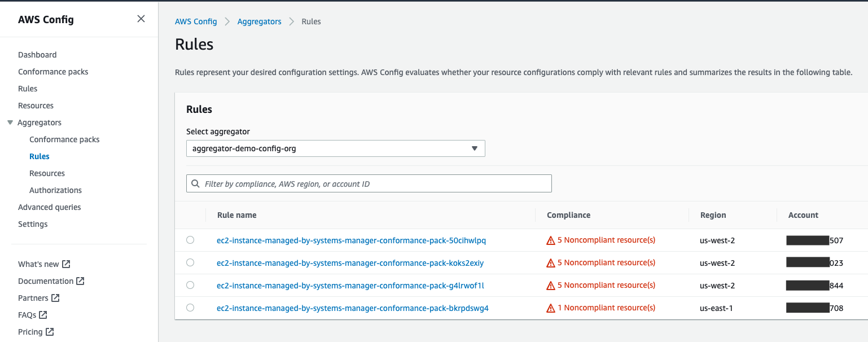Open Pricing using the external link icon
This screenshot has height=342, width=868.
pyautogui.click(x=50, y=331)
